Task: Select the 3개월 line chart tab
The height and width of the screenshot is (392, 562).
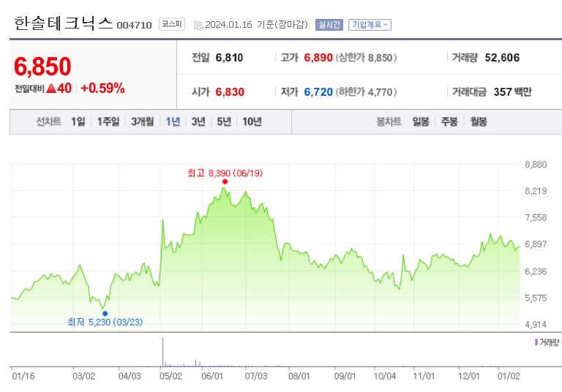Action: tap(142, 122)
